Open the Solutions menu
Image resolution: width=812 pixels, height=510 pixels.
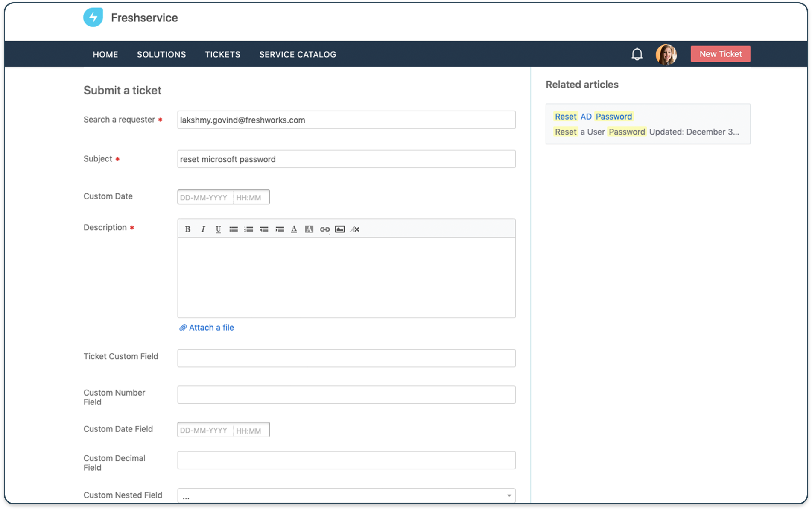(x=161, y=54)
